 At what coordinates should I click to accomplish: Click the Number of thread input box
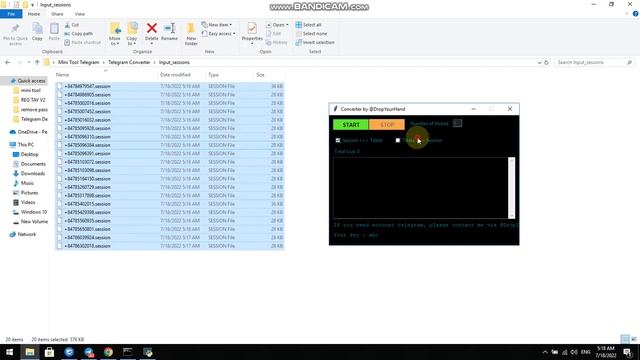[x=458, y=123]
